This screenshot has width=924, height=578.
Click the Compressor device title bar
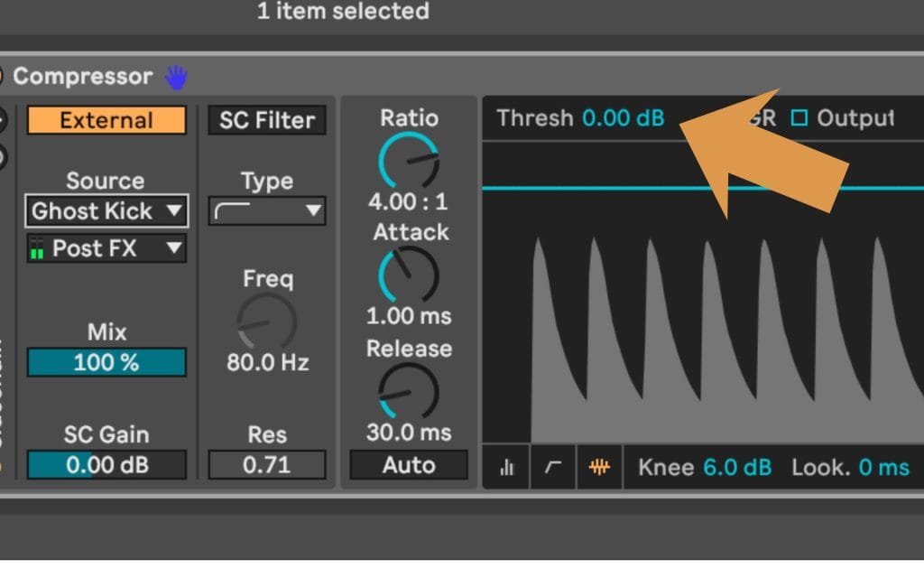[82, 77]
